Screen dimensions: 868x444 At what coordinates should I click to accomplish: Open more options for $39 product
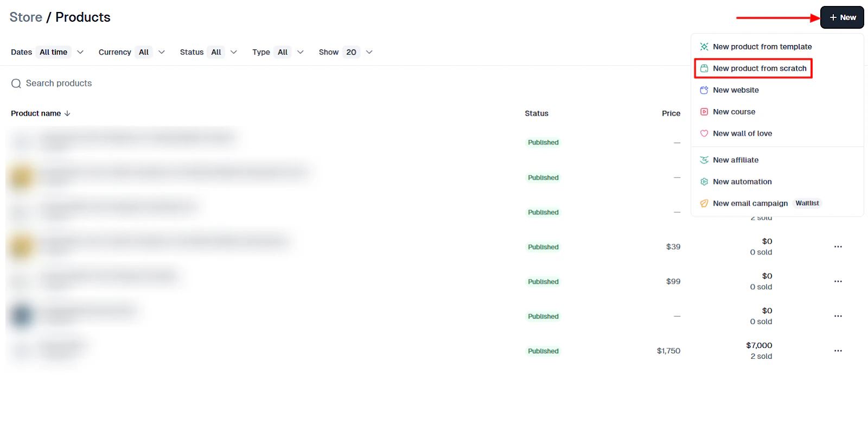click(x=838, y=247)
